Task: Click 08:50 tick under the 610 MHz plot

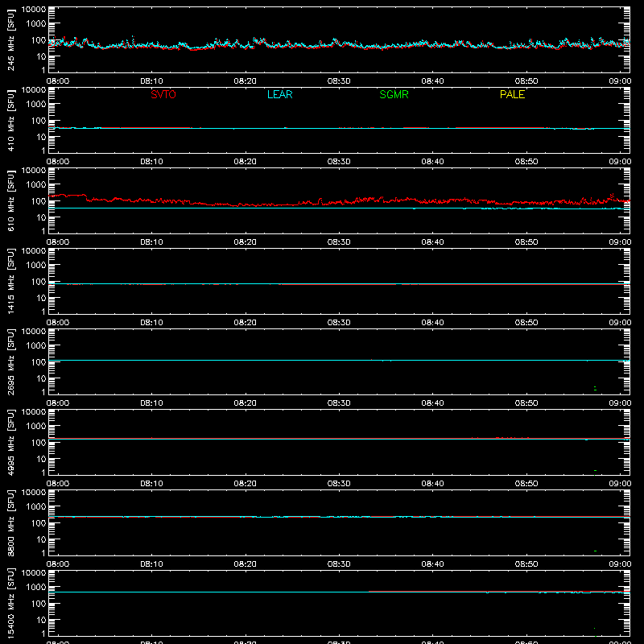Action: (526, 242)
